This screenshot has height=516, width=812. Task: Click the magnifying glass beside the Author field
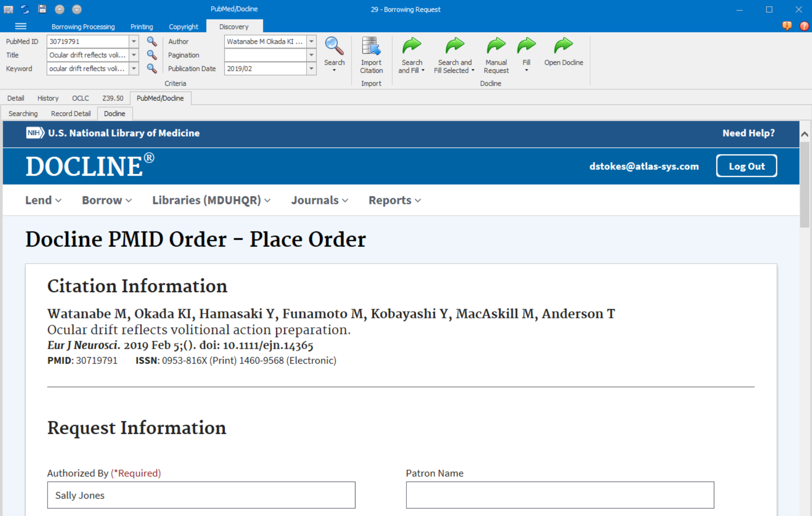click(152, 41)
